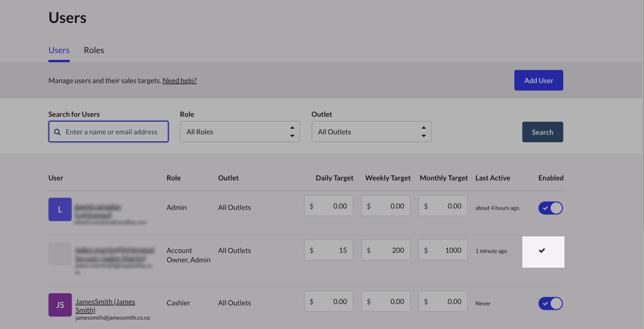This screenshot has width=644, height=329.
Task: Click the L avatar icon for the admin user
Action: point(60,209)
